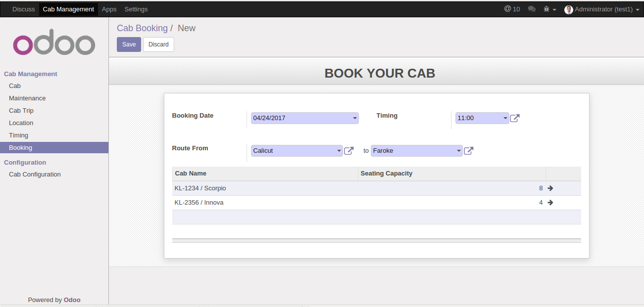Open the debug bug icon menu
This screenshot has width=644, height=307.
click(549, 9)
